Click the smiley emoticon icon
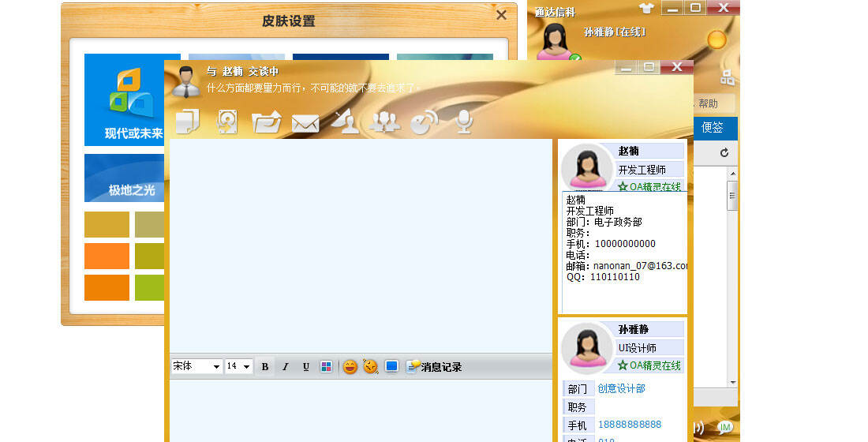The height and width of the screenshot is (442, 868). point(350,366)
